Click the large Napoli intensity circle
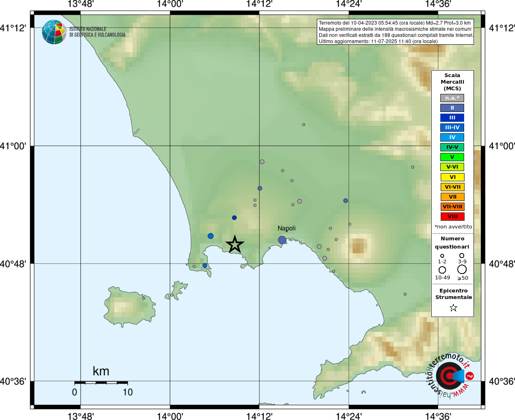This screenshot has width=515, height=420. [x=282, y=240]
